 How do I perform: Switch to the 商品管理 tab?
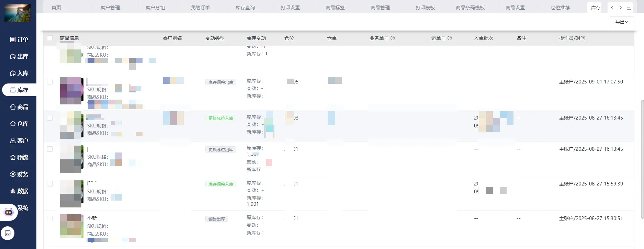tap(380, 8)
